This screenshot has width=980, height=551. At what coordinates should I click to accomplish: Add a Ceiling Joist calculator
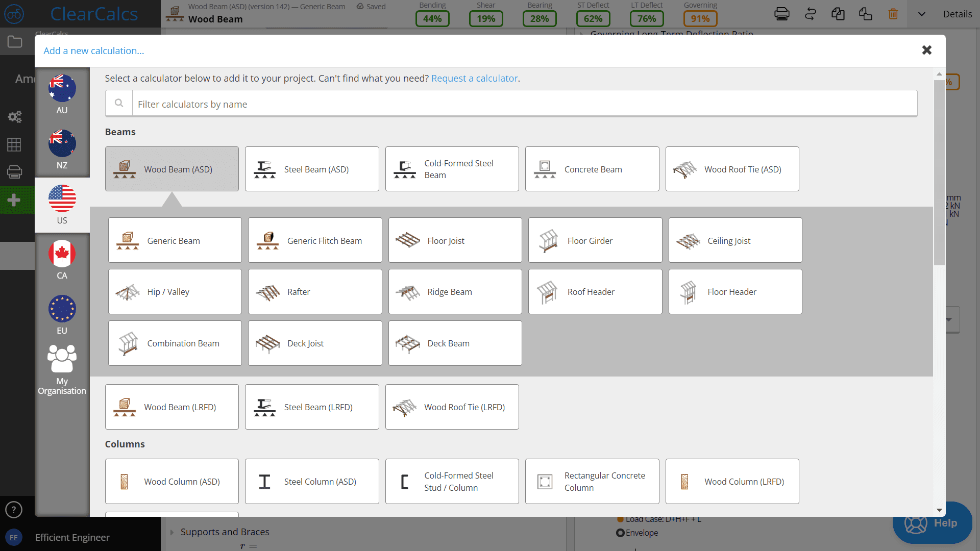[x=735, y=240]
